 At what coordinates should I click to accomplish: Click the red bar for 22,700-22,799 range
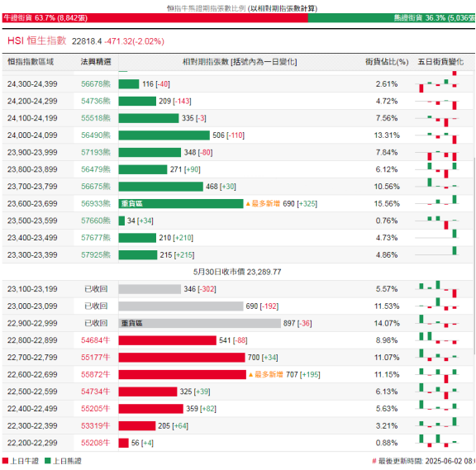(x=182, y=358)
